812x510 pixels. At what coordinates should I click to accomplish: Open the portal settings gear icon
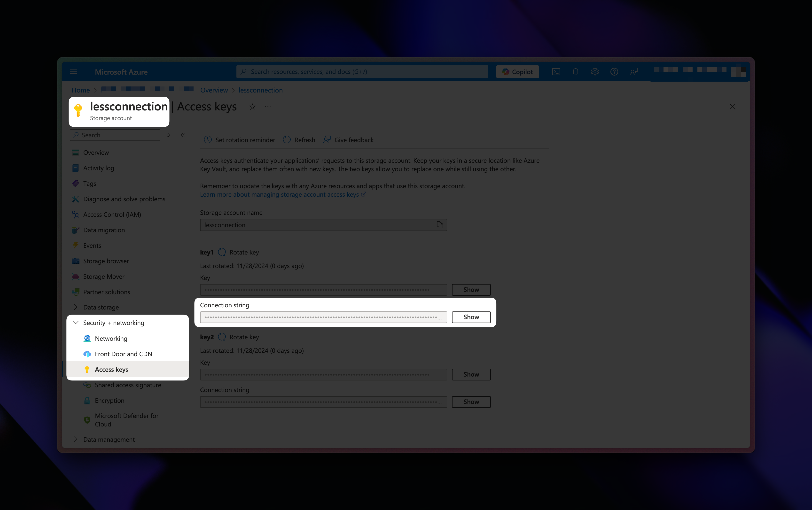tap(595, 72)
